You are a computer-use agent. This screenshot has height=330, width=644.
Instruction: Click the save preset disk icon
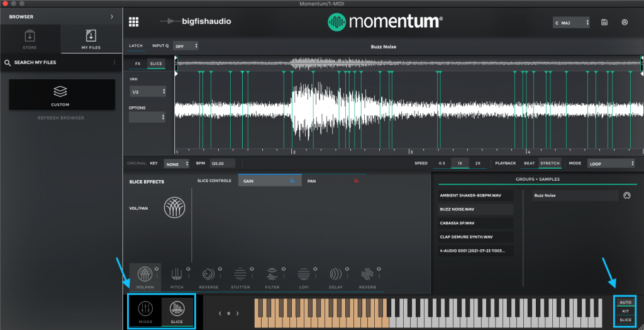604,22
